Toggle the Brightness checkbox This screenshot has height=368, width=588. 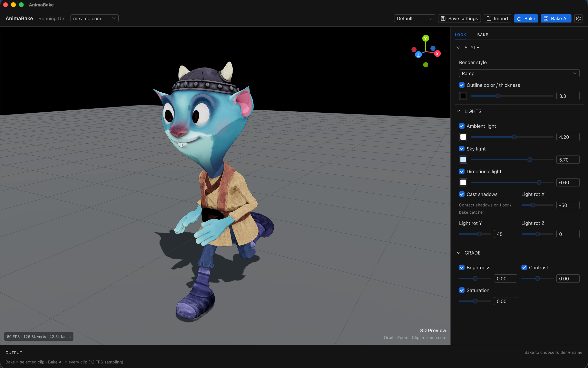[x=462, y=267]
